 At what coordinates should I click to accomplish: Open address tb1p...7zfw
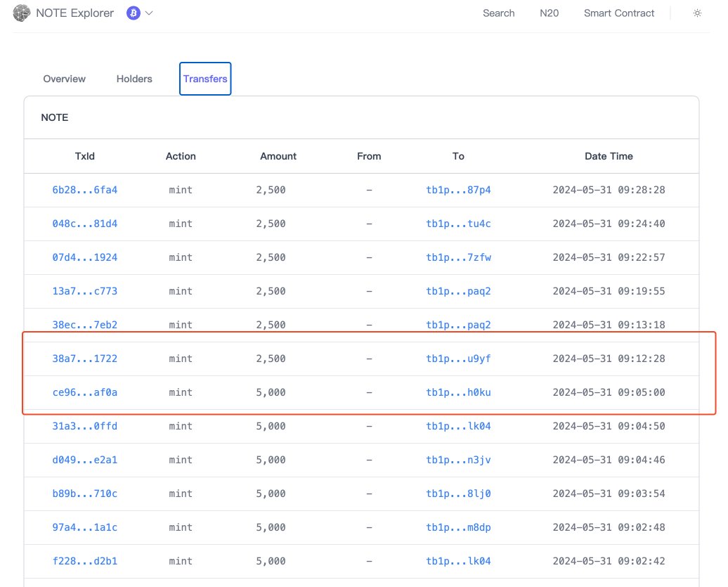coord(458,257)
